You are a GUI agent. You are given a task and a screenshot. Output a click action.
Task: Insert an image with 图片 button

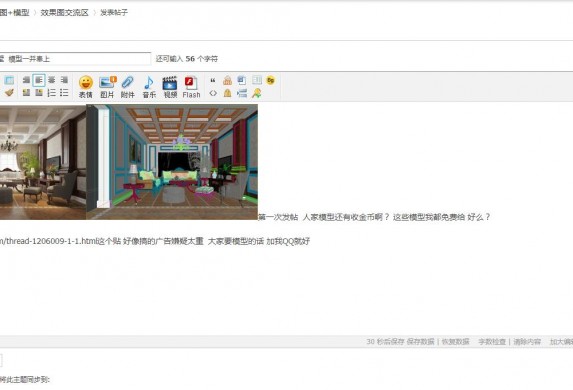click(x=107, y=87)
